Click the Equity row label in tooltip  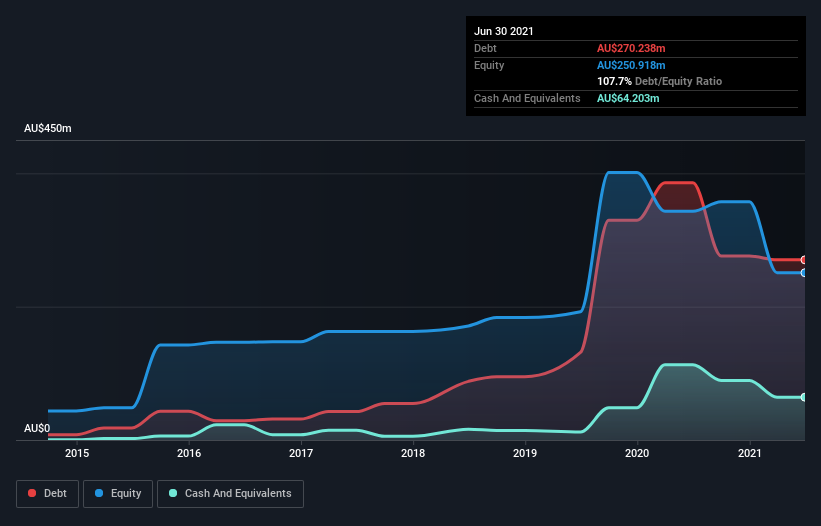click(489, 65)
